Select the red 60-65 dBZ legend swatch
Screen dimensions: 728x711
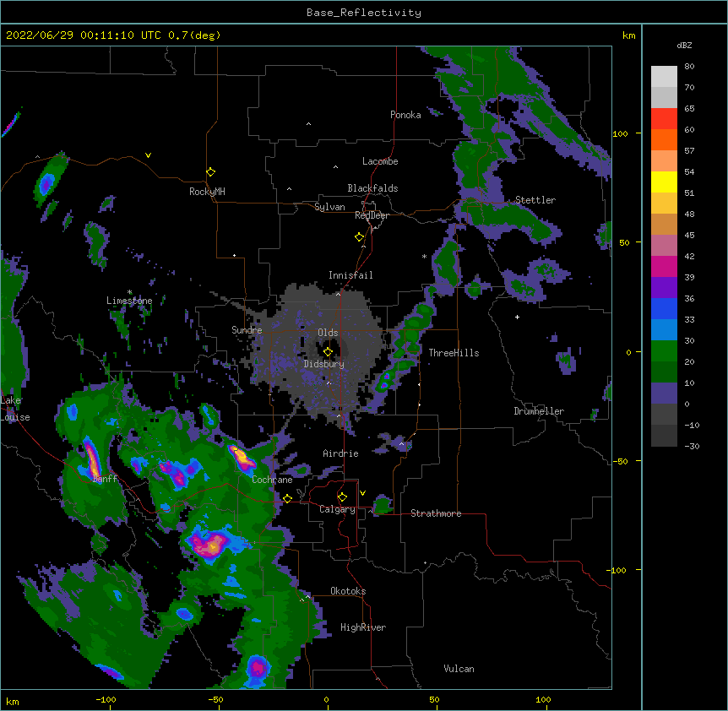click(664, 118)
